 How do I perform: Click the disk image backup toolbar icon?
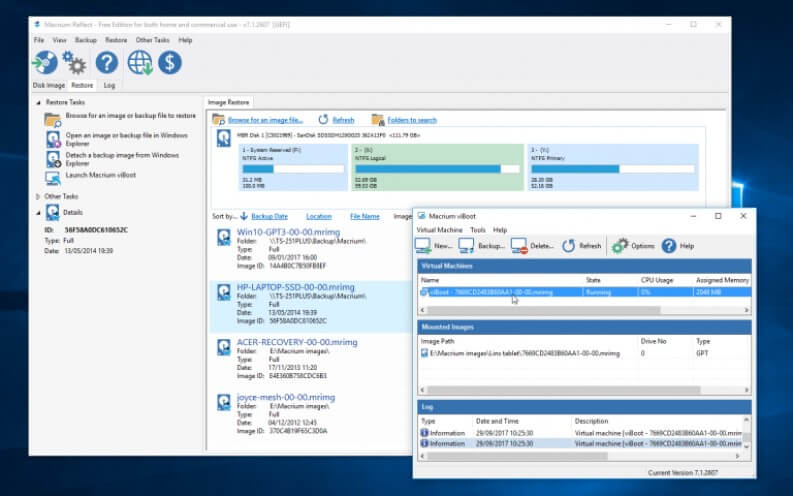45,63
